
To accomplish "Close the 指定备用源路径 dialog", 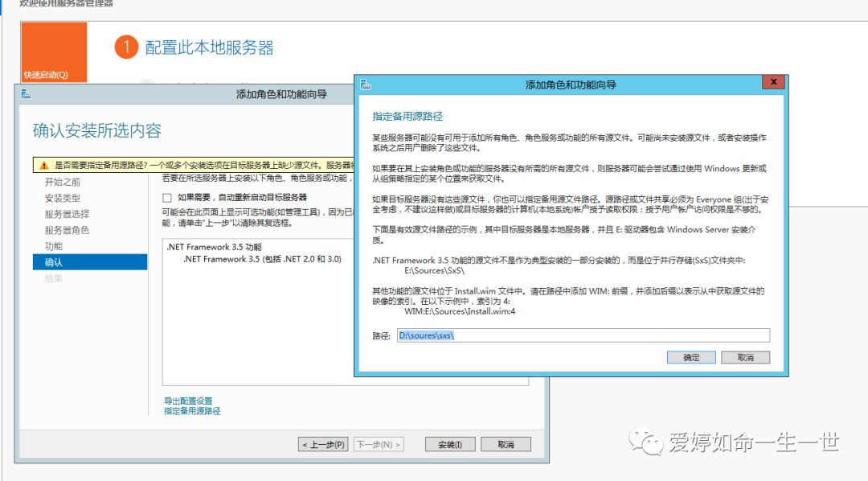I will click(773, 82).
